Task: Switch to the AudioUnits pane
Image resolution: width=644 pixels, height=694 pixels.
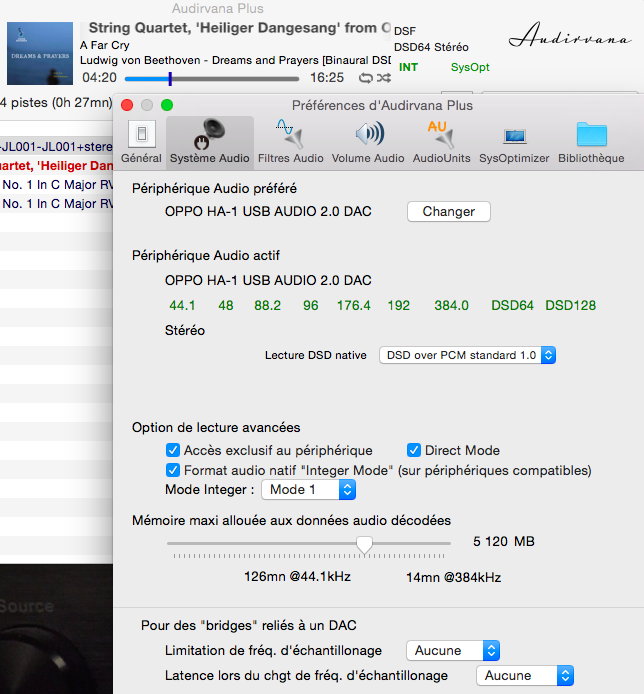Action: pos(441,141)
